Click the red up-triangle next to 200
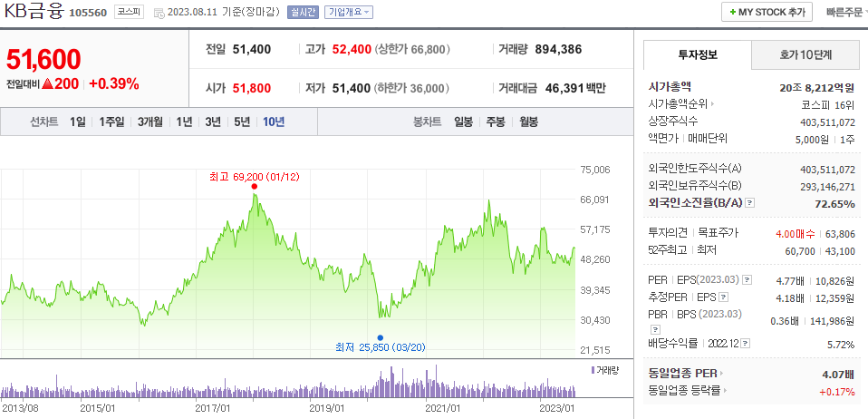Screen dimensions: 868x419 (x=48, y=84)
